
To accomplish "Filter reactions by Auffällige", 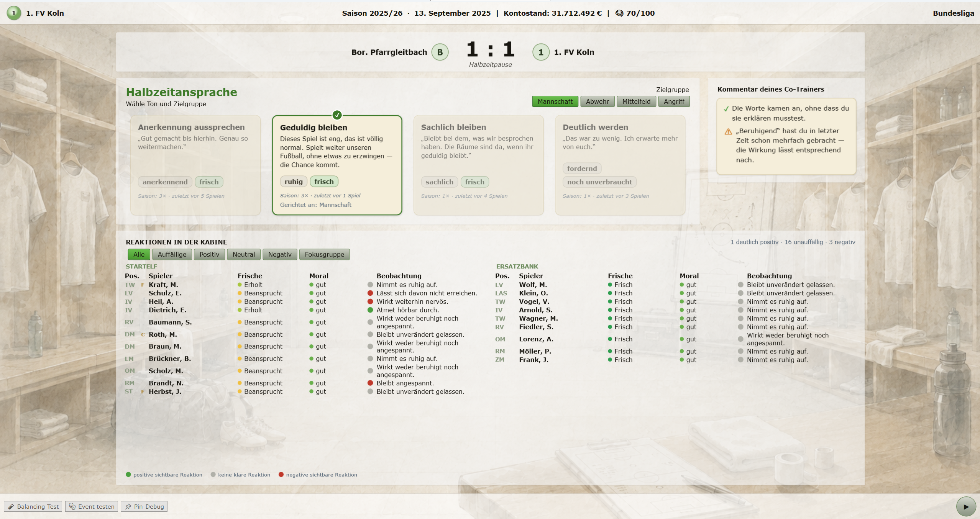I will (172, 254).
